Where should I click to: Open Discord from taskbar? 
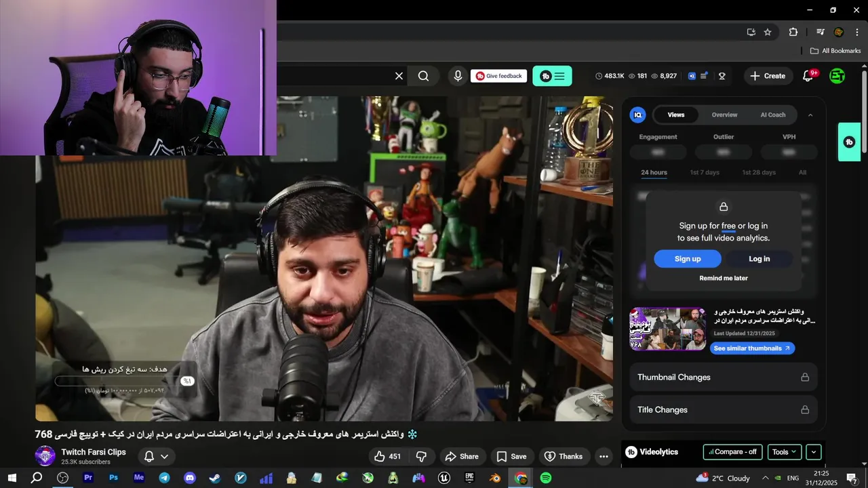tap(189, 478)
